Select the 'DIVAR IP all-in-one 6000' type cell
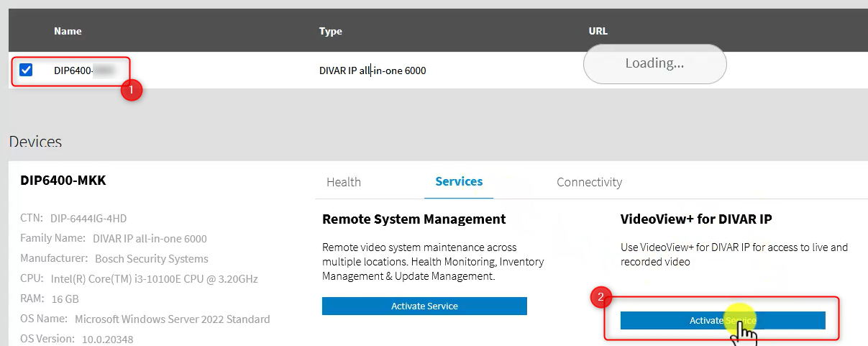The height and width of the screenshot is (346, 868). click(373, 70)
